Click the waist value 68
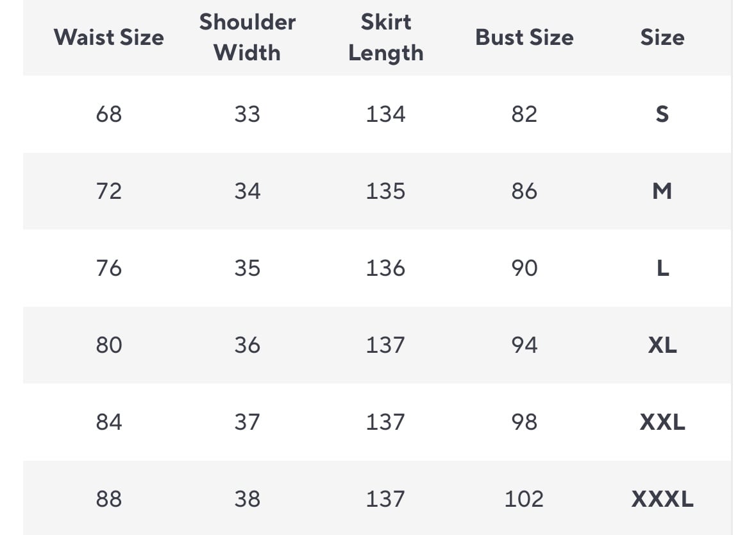Viewport: 756px width, 535px height. [109, 114]
